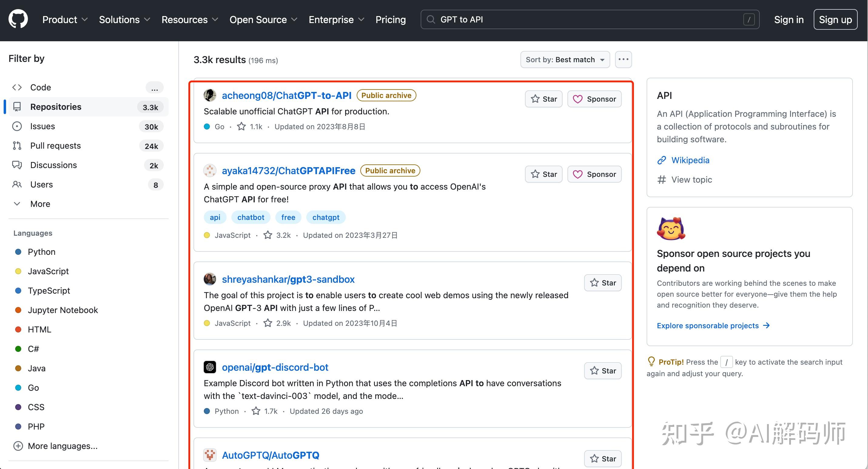Click the Discussions speech bubble icon
Image resolution: width=868 pixels, height=469 pixels.
pos(17,165)
